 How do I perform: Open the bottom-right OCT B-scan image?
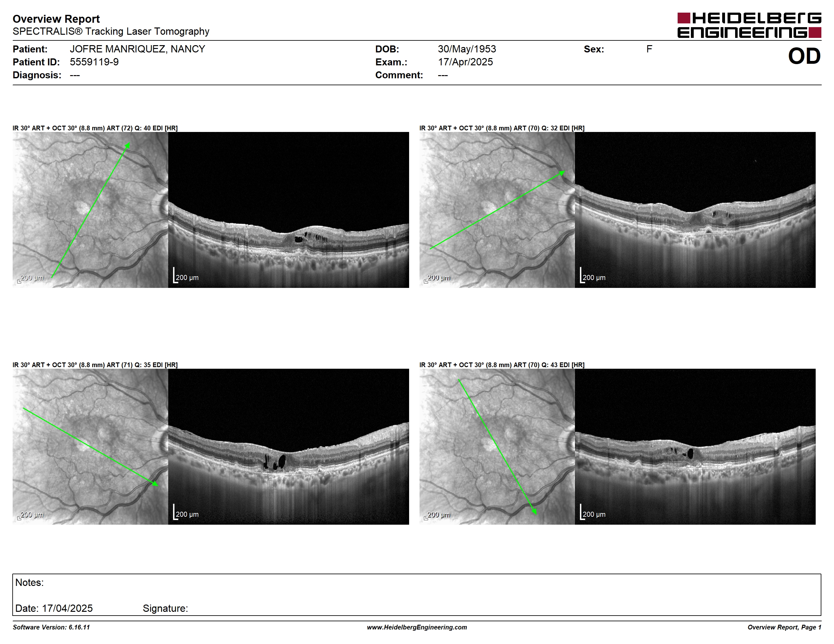[x=695, y=446]
